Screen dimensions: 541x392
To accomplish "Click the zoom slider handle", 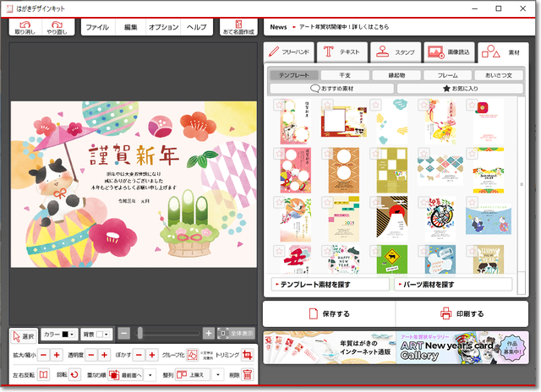I will click(x=140, y=334).
